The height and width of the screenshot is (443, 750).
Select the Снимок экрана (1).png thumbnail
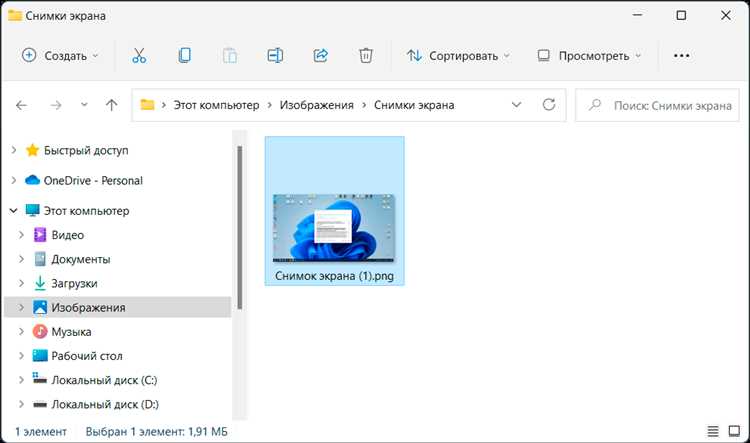334,228
